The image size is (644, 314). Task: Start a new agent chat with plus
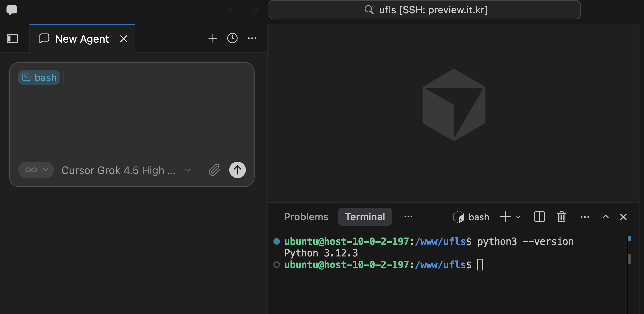click(213, 38)
